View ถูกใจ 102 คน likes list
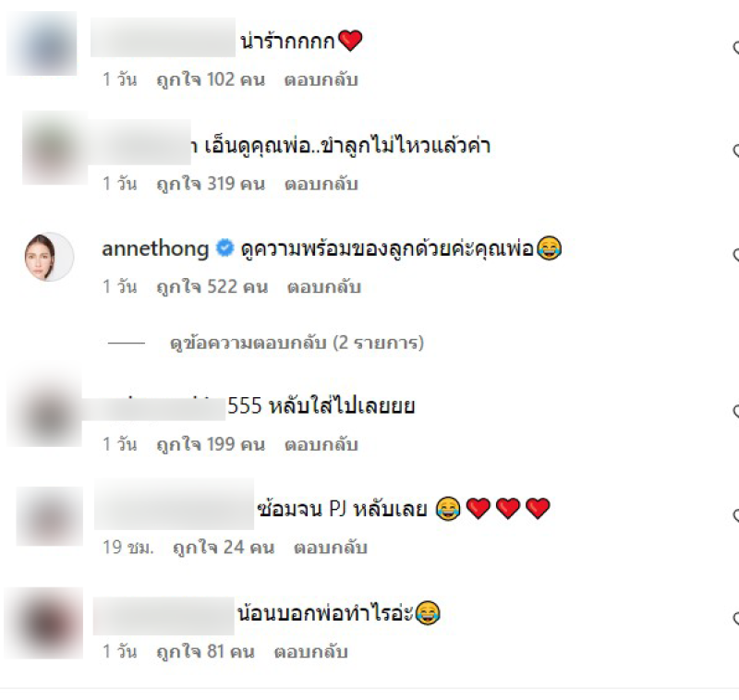The image size is (739, 700). [211, 79]
